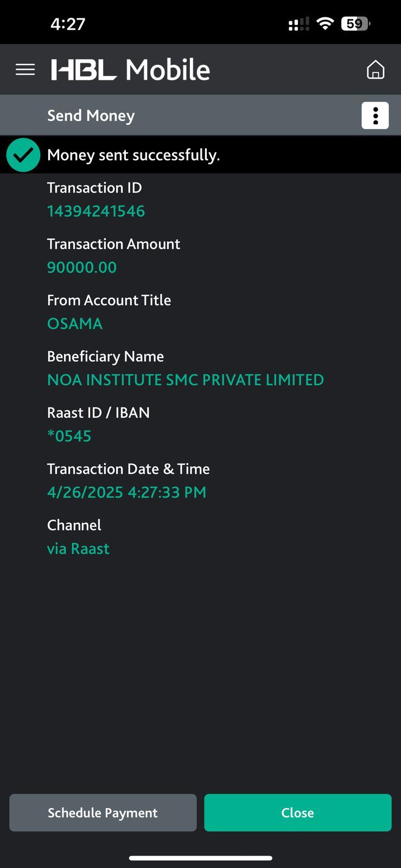401x868 pixels.
Task: Tap the Money sent successfully message
Action: (x=133, y=155)
